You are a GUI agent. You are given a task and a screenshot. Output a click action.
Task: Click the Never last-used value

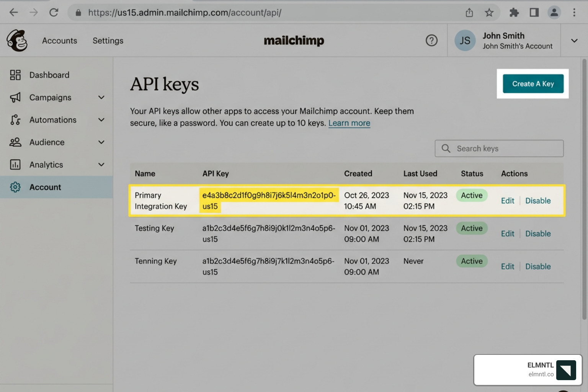point(413,261)
